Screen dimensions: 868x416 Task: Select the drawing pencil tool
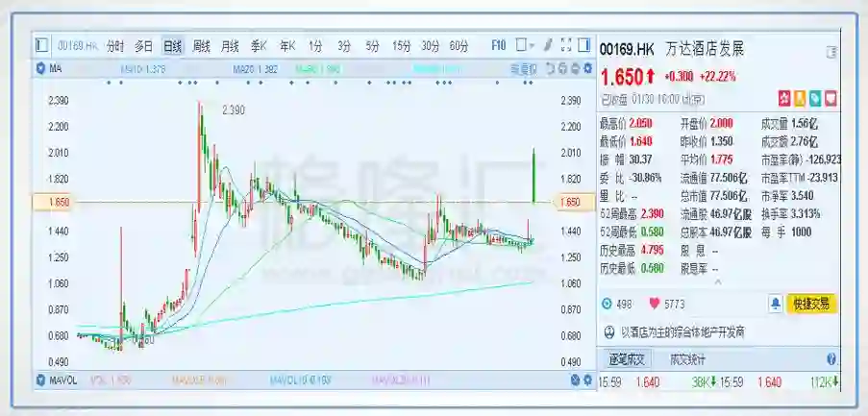[549, 45]
